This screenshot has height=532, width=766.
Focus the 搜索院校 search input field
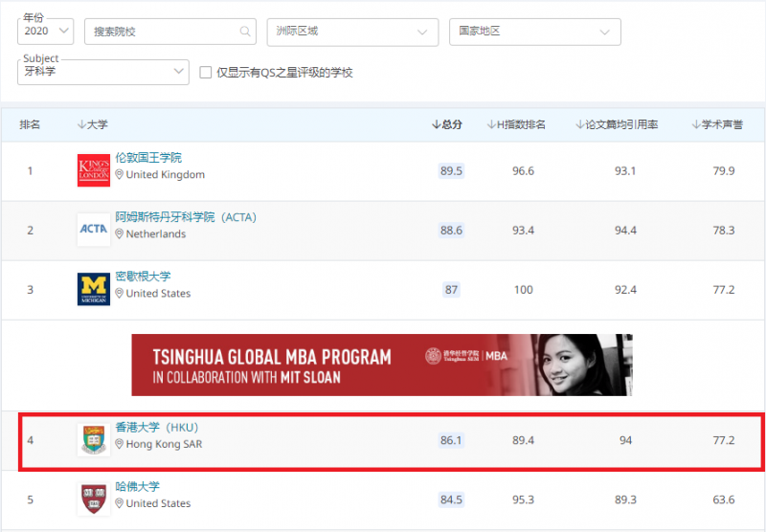pyautogui.click(x=170, y=32)
